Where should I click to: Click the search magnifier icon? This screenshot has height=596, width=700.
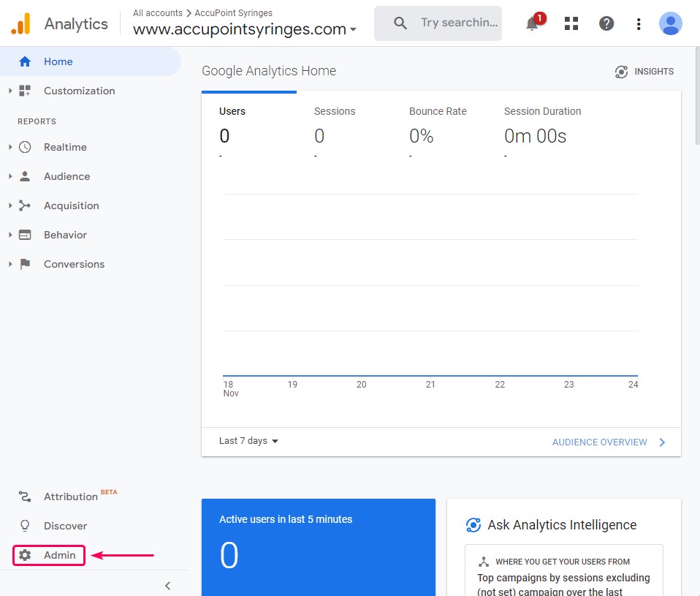(x=400, y=23)
